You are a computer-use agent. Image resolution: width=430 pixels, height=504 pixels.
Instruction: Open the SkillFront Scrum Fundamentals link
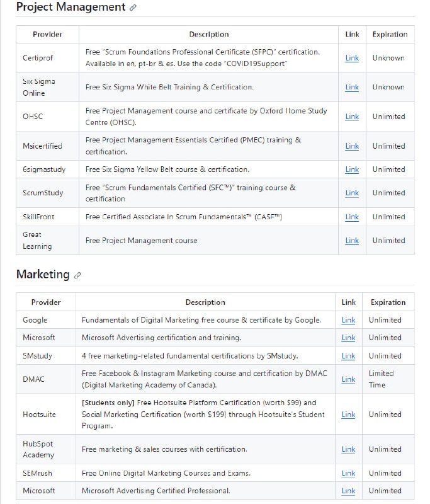[x=351, y=216]
